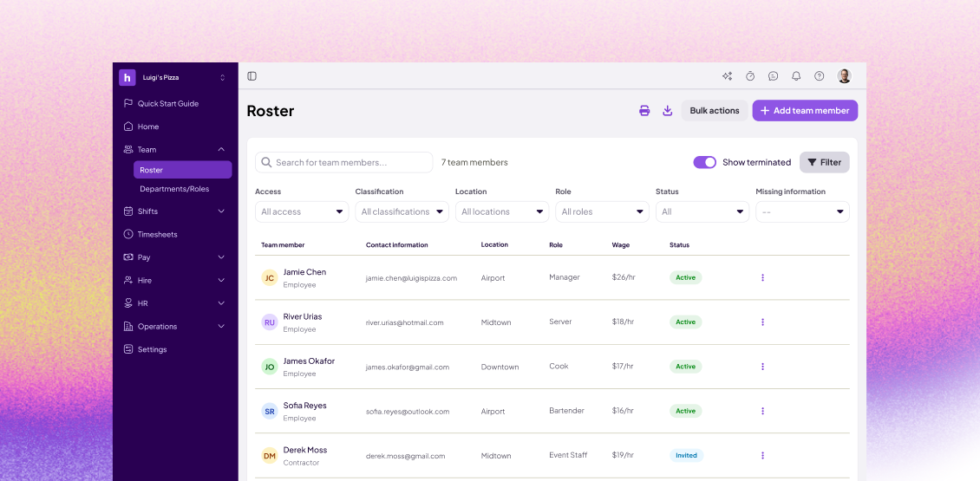Open the user profile avatar
Image resolution: width=980 pixels, height=481 pixels.
point(844,76)
